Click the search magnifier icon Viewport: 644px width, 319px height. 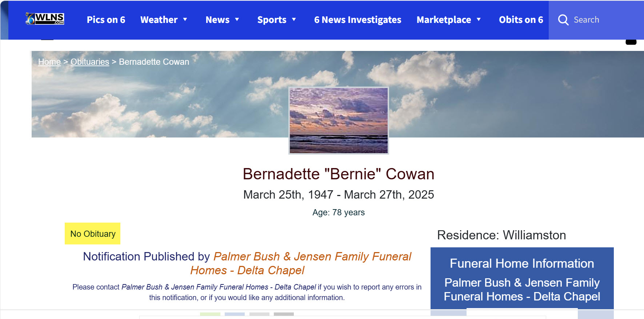(x=563, y=20)
